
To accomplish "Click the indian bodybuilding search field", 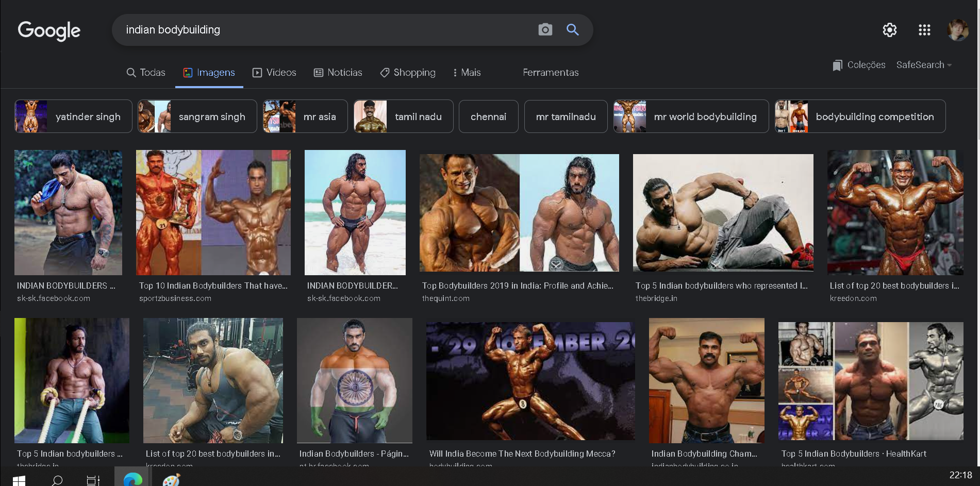I will tap(325, 30).
